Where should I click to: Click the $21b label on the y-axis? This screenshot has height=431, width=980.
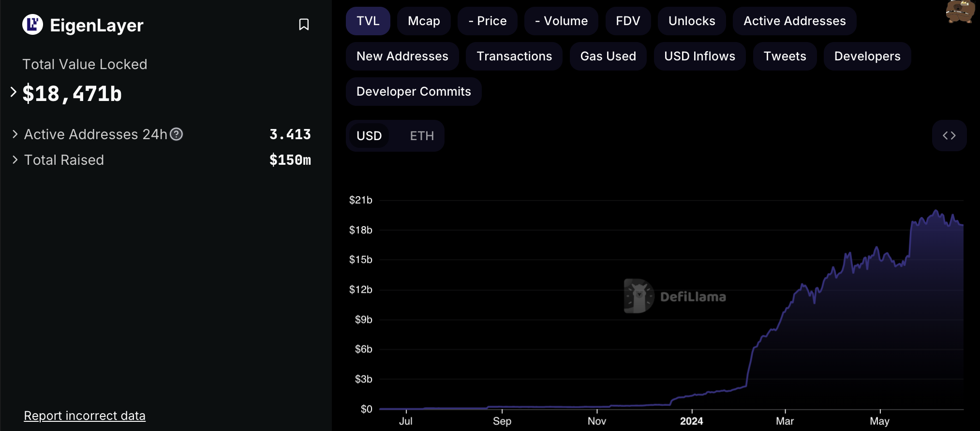(x=361, y=200)
